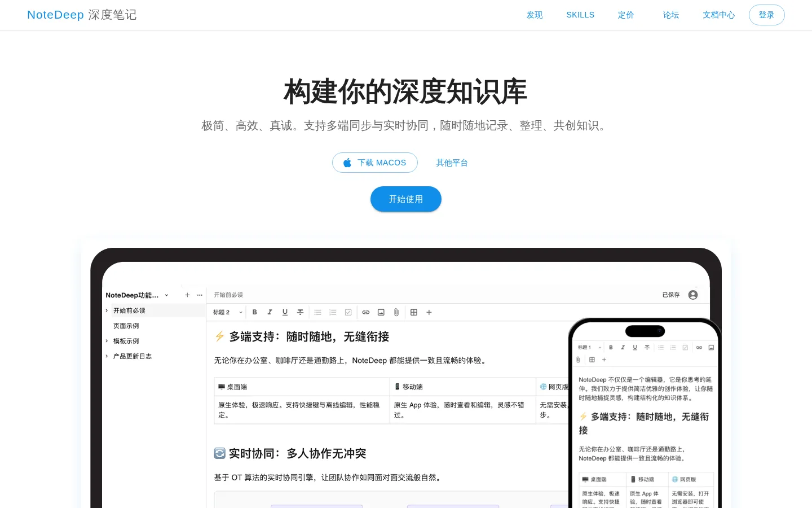Viewport: 812px width, 508px height.
Task: Click the 登录 login button
Action: pos(766,15)
